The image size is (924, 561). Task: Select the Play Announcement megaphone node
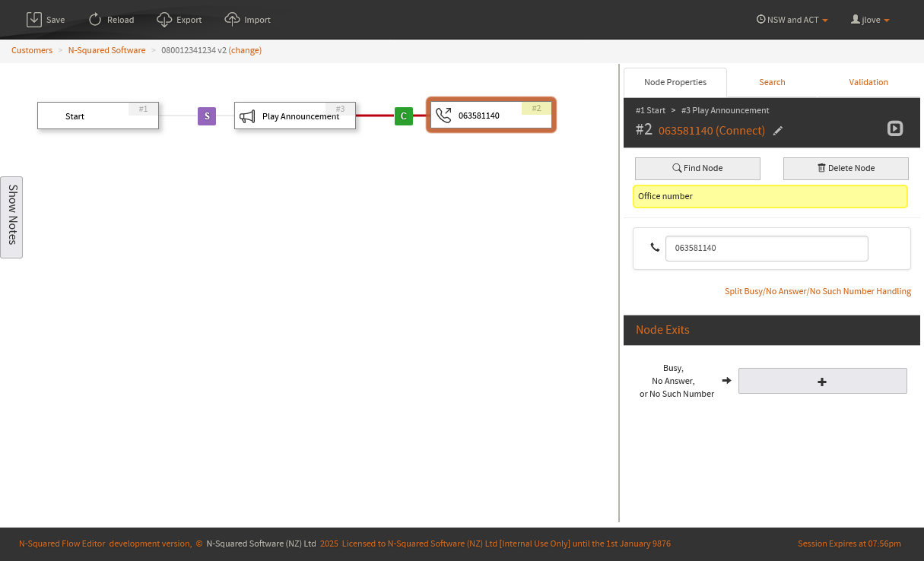[x=294, y=116]
